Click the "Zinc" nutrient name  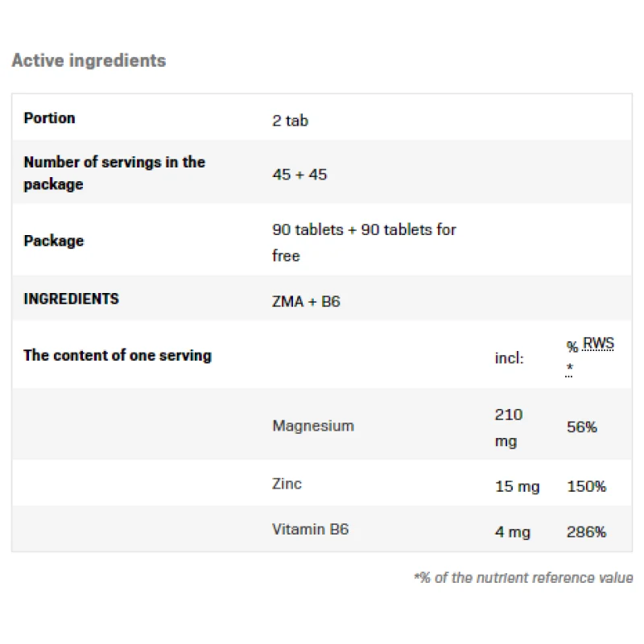click(x=287, y=484)
